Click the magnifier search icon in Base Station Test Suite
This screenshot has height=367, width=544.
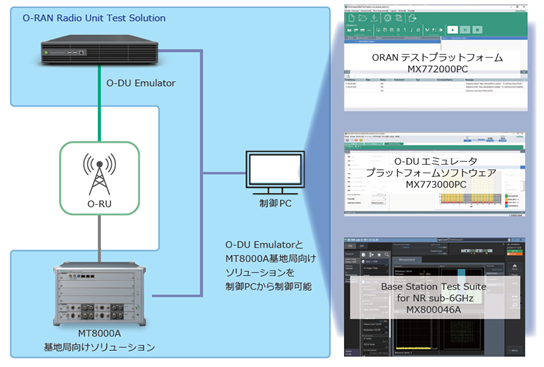coord(387,255)
